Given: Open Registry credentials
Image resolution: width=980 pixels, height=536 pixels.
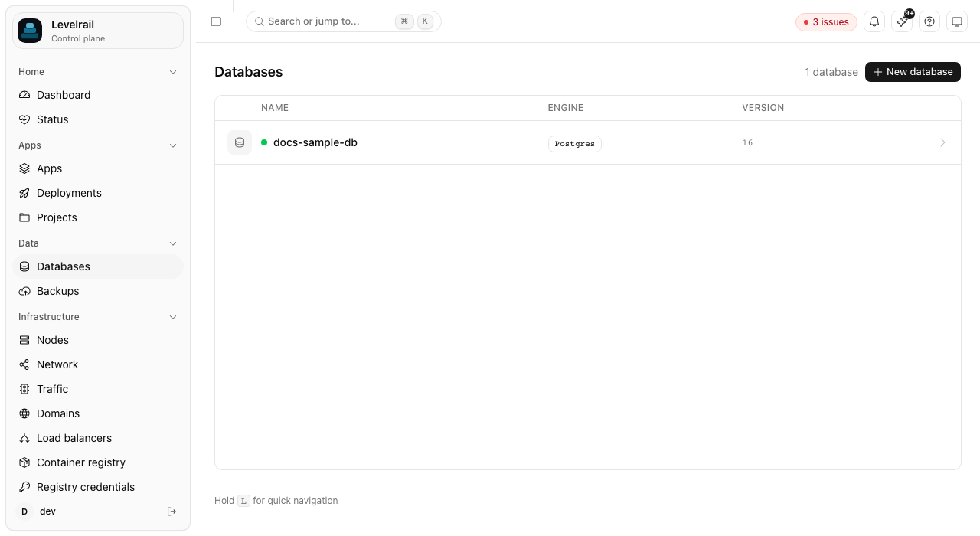Looking at the screenshot, I should pyautogui.click(x=98, y=487).
